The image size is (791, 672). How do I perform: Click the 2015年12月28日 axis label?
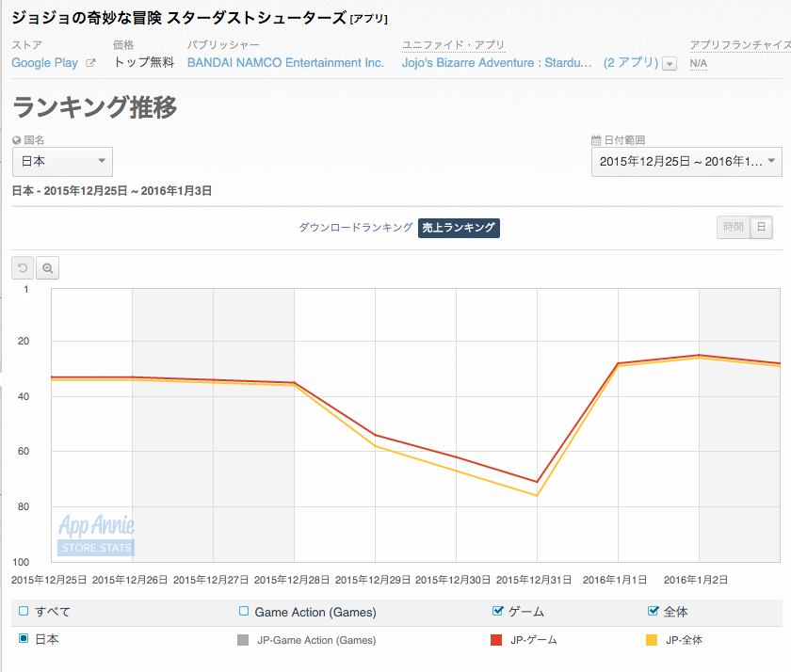coord(292,580)
